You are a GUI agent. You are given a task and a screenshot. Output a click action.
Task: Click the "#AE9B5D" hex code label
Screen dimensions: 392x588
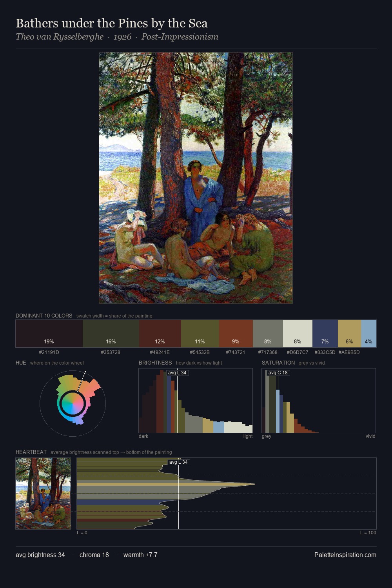(349, 352)
